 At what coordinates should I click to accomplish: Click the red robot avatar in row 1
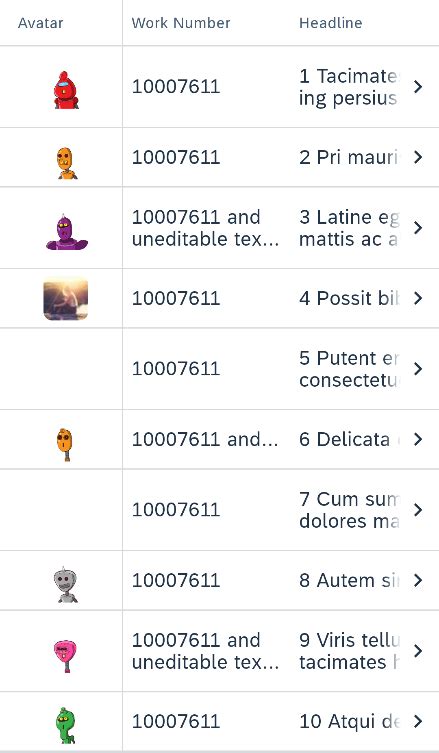point(66,90)
